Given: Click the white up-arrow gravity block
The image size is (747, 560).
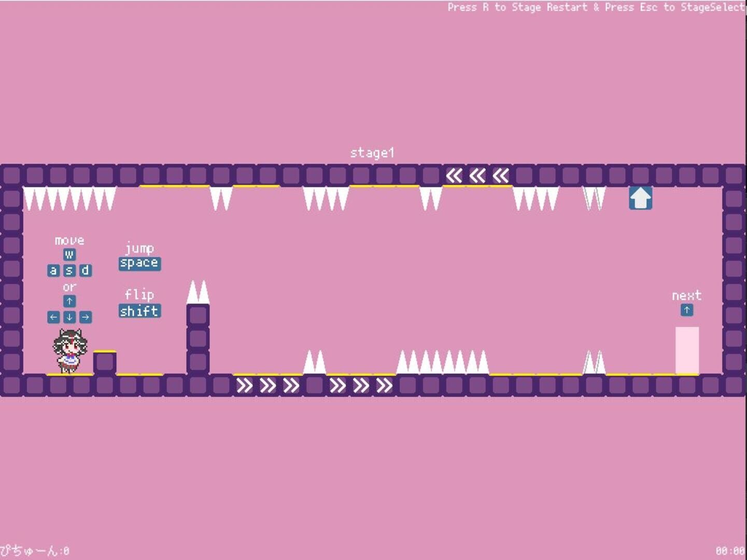Looking at the screenshot, I should [640, 198].
